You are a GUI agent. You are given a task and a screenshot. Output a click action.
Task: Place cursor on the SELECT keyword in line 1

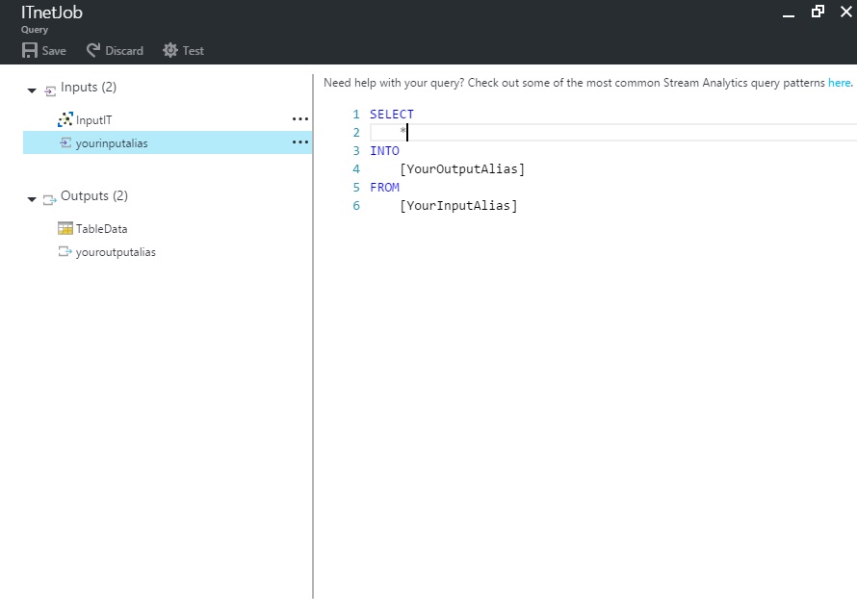pos(392,114)
